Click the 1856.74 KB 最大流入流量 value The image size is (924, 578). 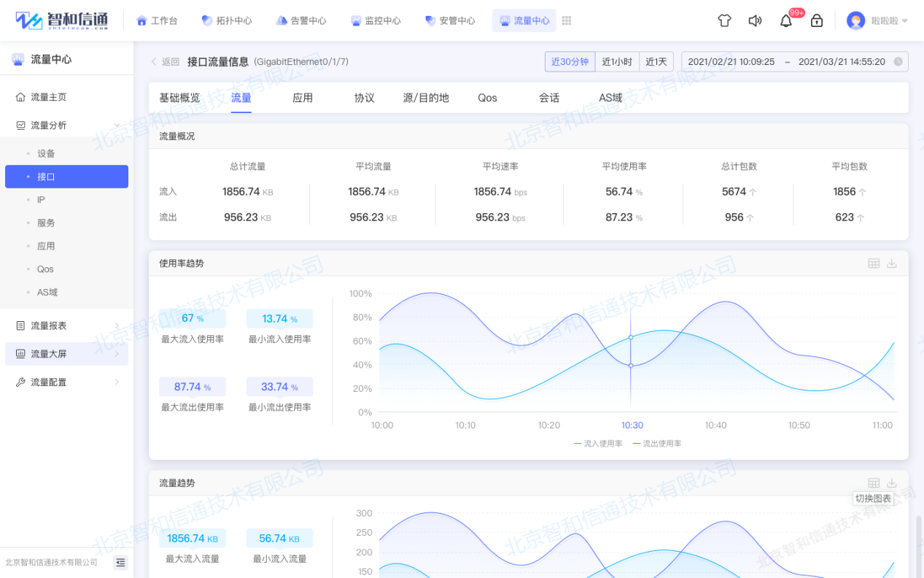point(193,539)
